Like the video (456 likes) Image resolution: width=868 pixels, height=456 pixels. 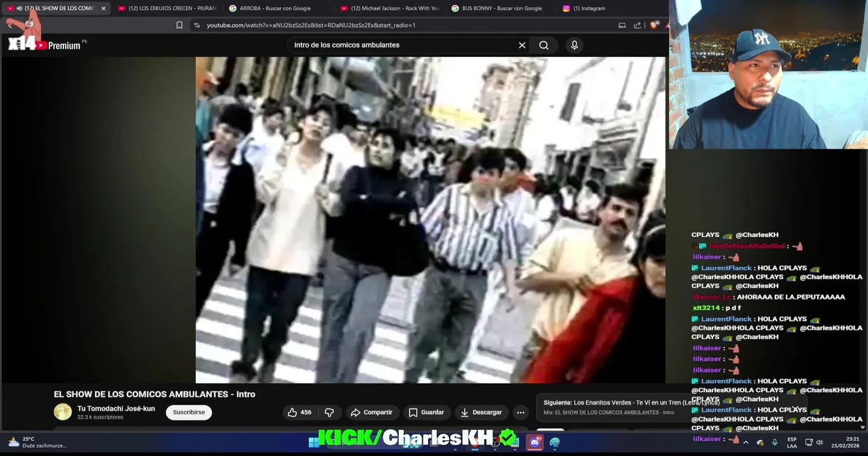click(x=299, y=412)
